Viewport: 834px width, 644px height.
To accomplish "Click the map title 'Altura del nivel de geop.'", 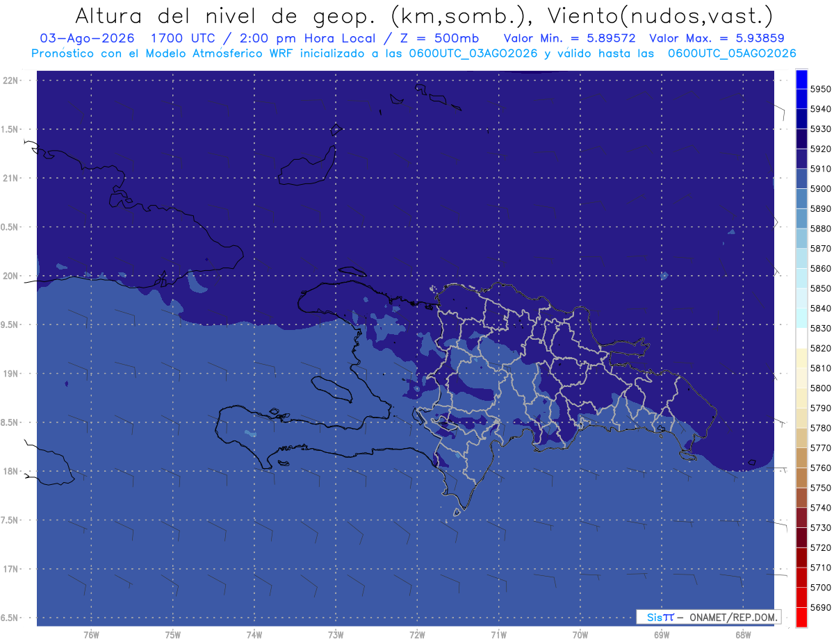I will point(226,15).
